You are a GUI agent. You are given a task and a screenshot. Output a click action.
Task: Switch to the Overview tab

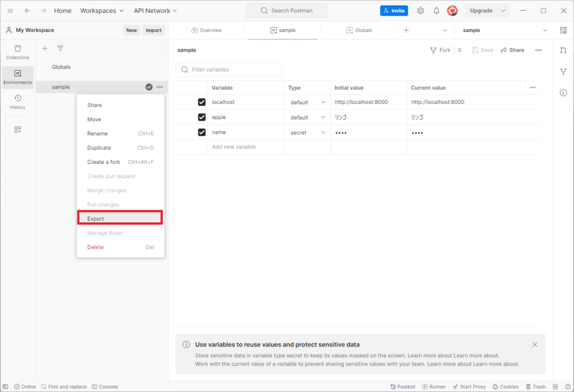206,30
